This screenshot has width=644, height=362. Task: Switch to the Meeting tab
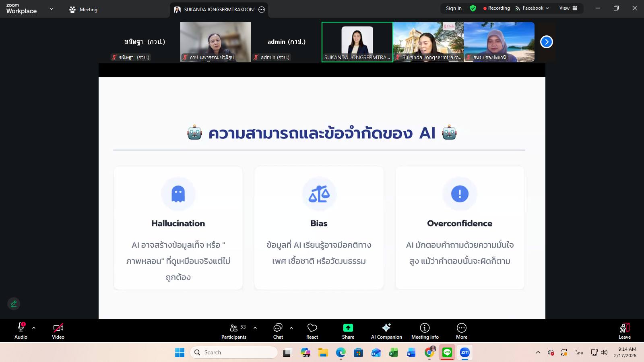(83, 9)
